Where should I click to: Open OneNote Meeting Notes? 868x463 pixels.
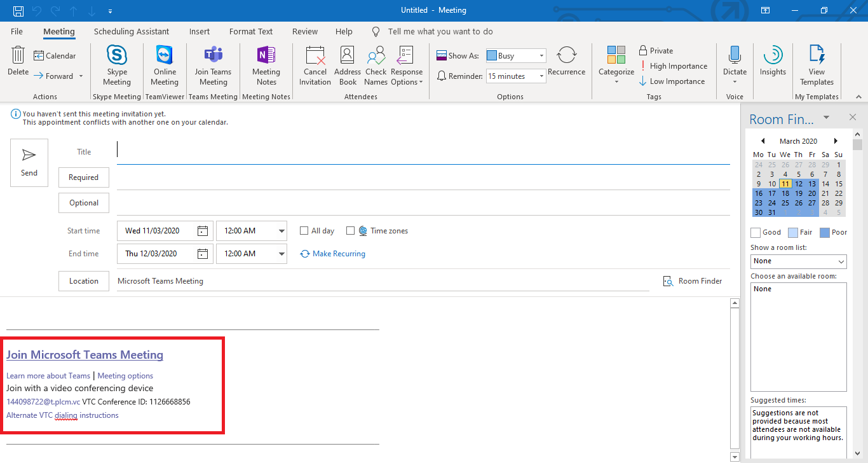click(266, 66)
